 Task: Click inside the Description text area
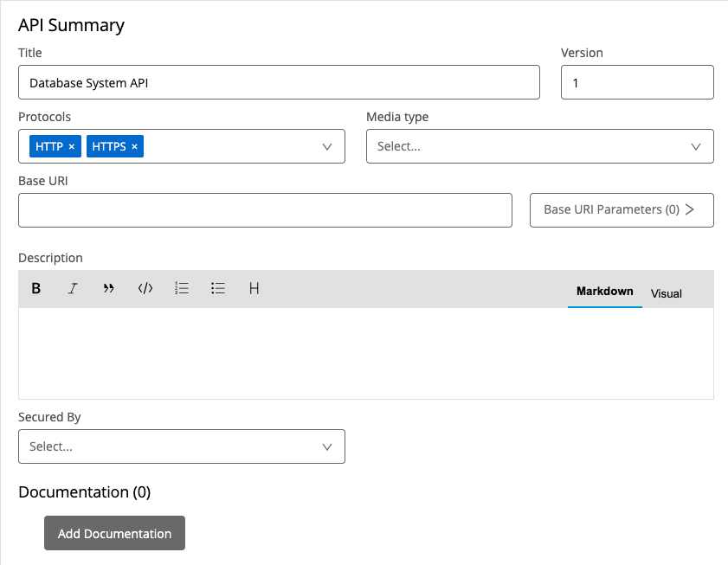click(365, 353)
